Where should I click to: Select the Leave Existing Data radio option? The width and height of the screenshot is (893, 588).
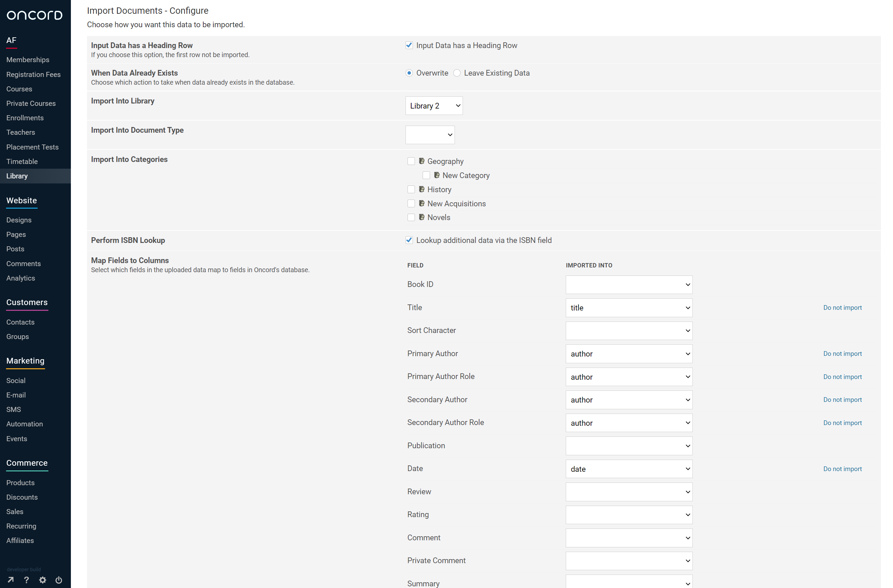457,73
